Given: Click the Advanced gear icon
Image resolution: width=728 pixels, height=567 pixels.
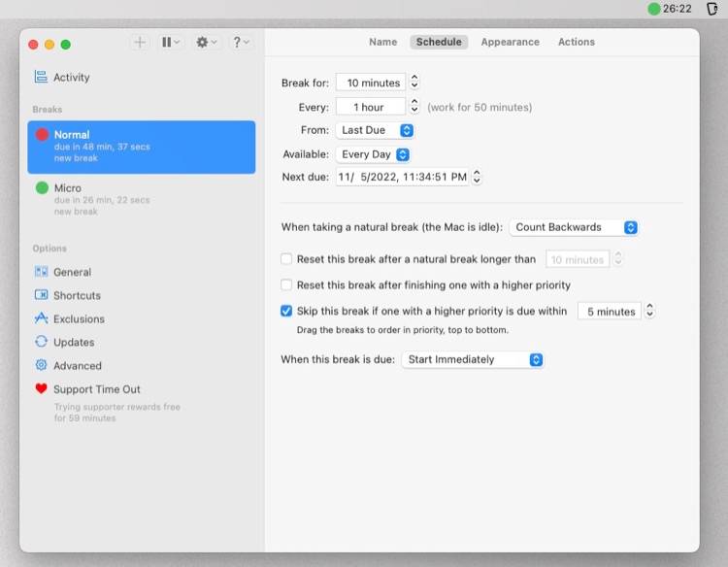Looking at the screenshot, I should [41, 365].
